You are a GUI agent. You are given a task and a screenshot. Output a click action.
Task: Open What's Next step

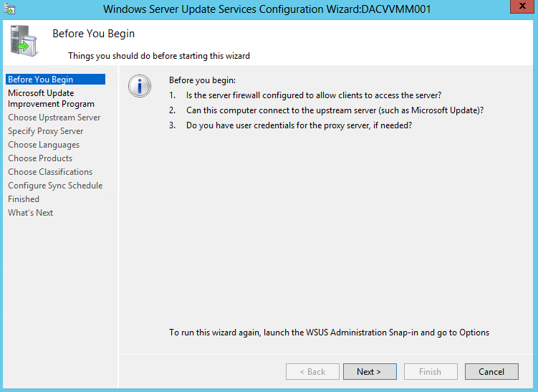[31, 213]
